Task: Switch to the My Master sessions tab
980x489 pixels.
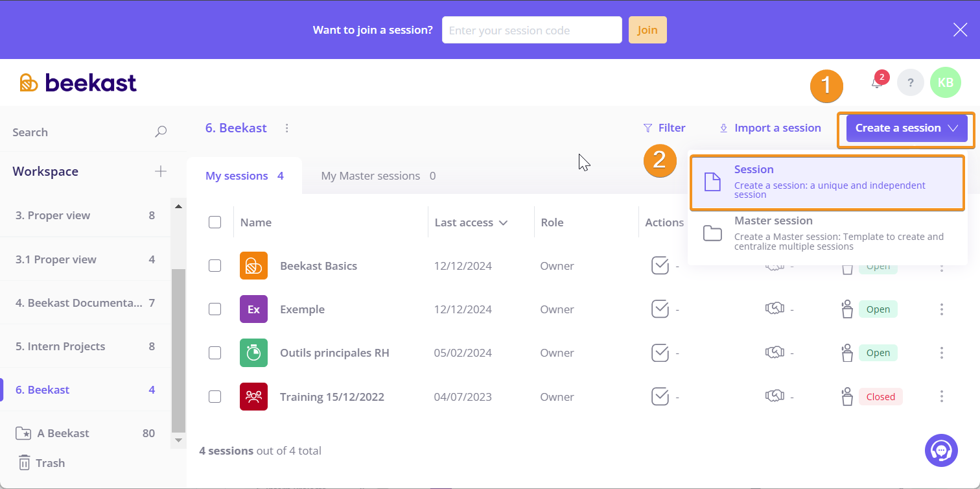Action: 378,176
